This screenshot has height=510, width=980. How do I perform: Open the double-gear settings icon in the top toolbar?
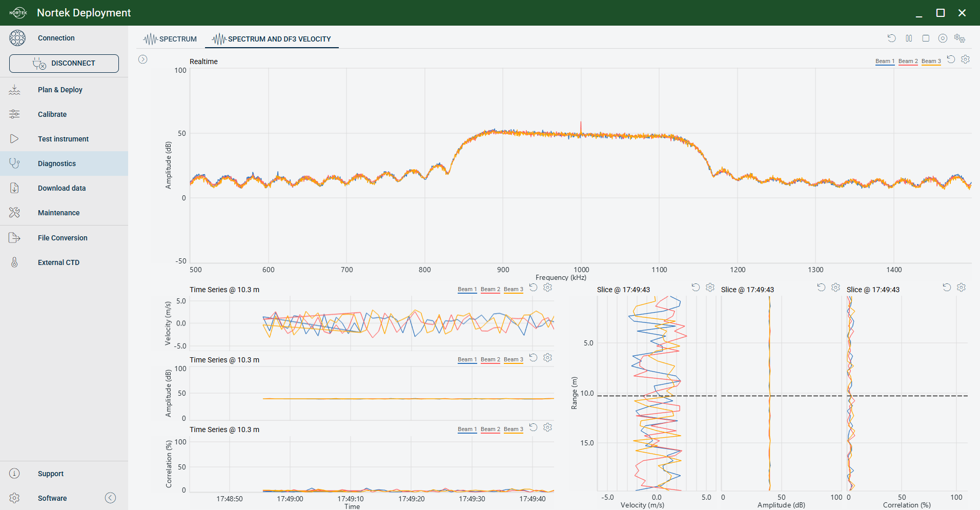(960, 38)
